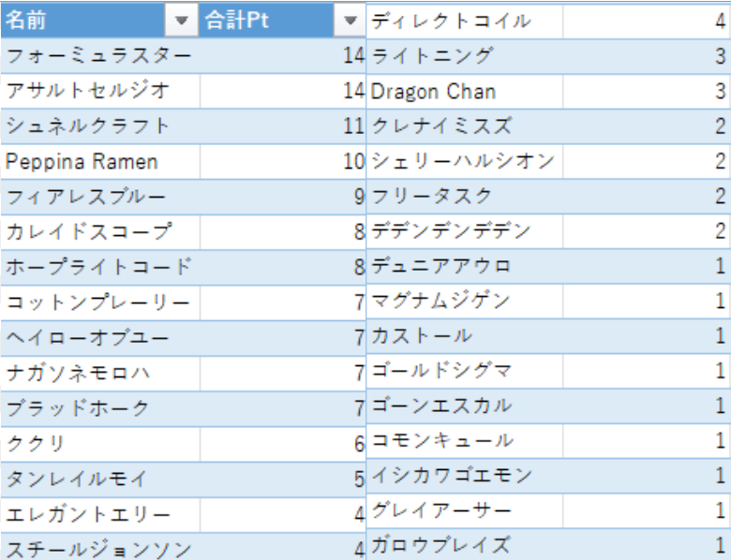Select the イシカワゴエモン cell

coord(464,476)
